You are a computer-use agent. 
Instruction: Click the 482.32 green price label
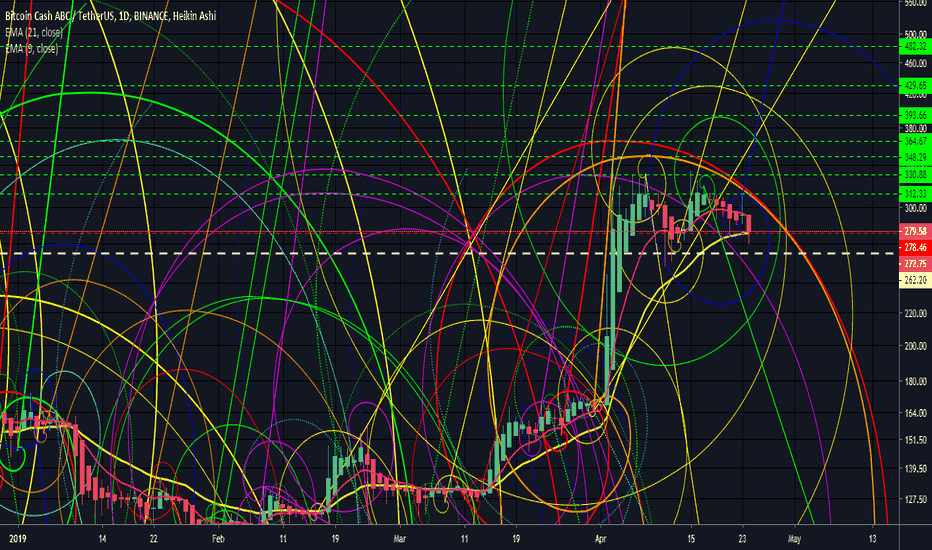pos(915,46)
